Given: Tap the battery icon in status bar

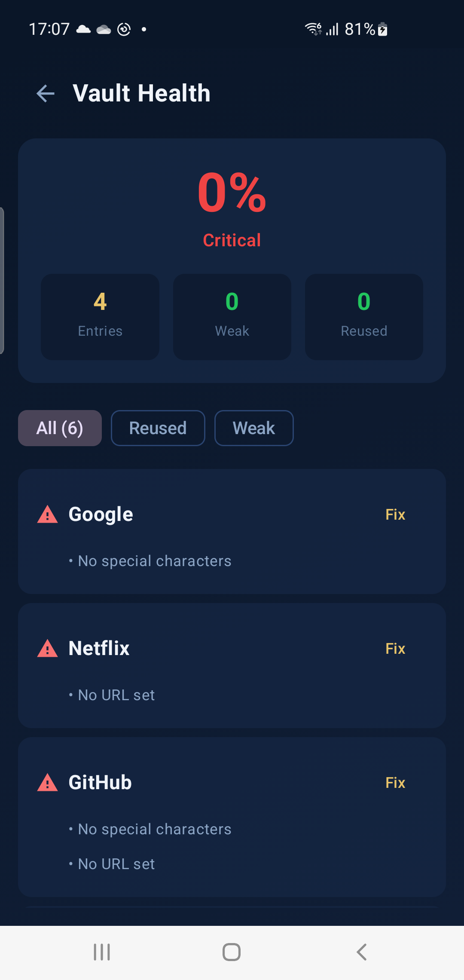Looking at the screenshot, I should tap(382, 29).
